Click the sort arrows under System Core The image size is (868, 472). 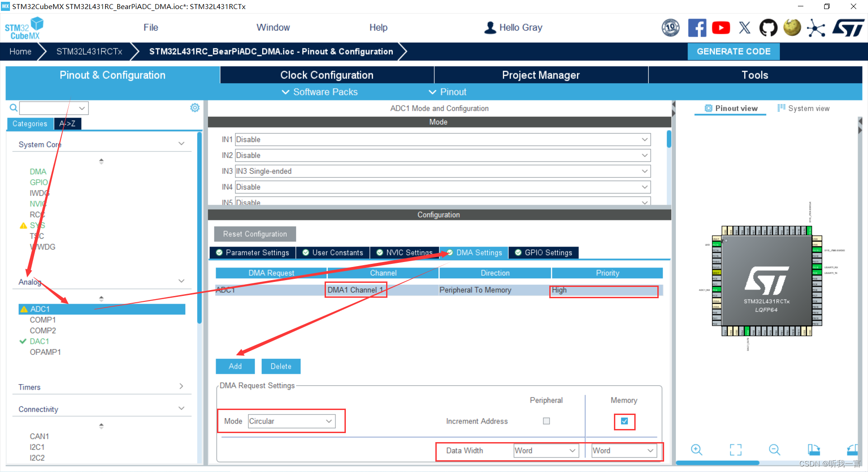[101, 161]
